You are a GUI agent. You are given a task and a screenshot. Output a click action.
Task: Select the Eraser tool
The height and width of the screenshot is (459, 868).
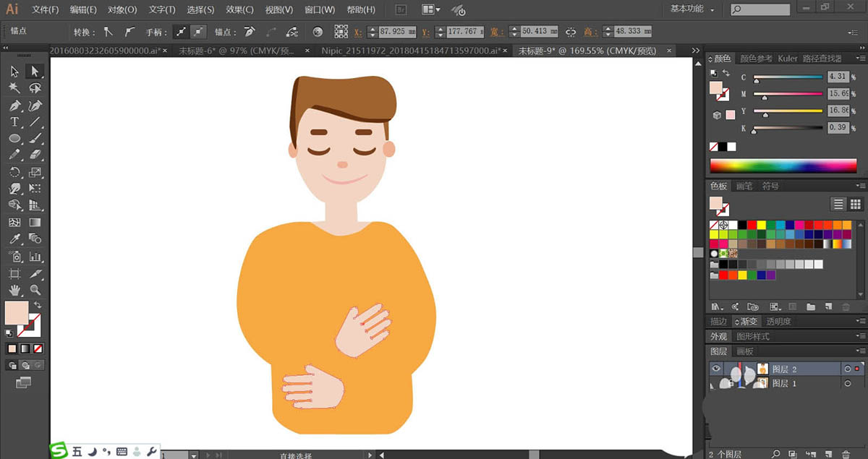click(x=35, y=155)
